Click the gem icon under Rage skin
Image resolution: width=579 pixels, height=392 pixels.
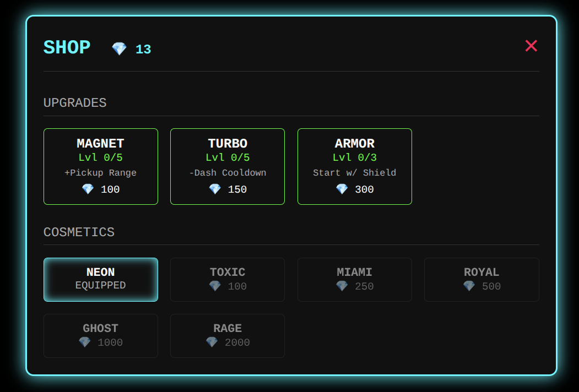click(212, 342)
